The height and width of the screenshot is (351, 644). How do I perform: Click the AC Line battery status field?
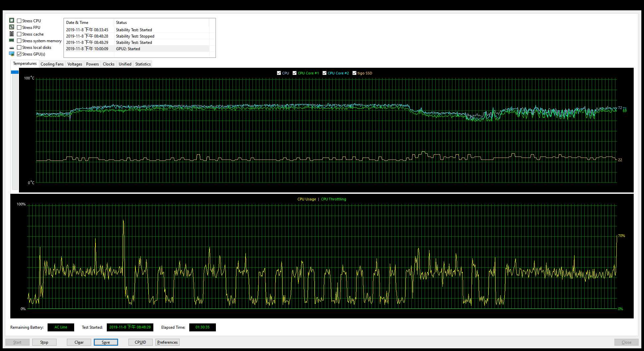[x=61, y=327]
